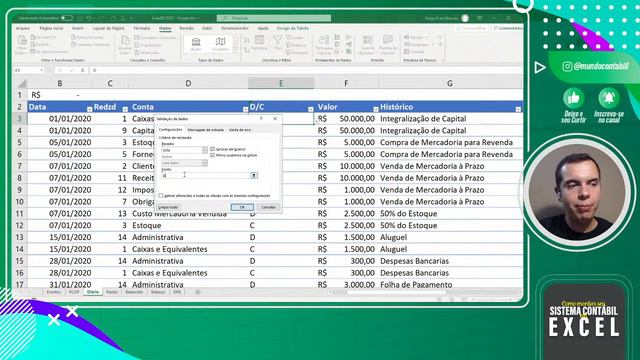Click the Fonte input field

pos(206,175)
